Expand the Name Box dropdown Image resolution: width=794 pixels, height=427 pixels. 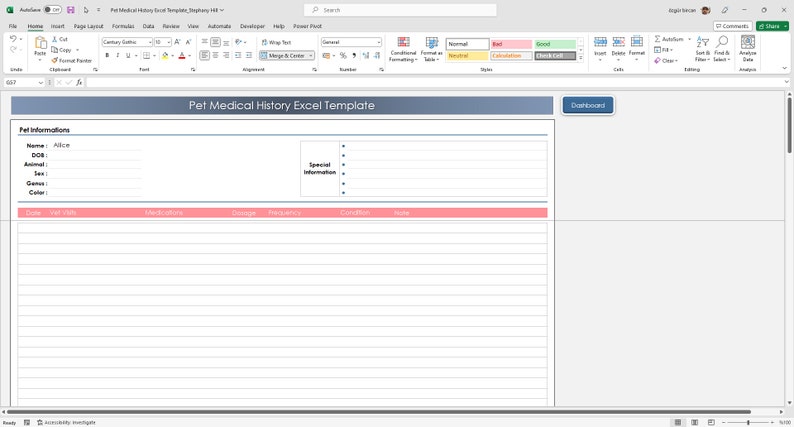[41, 82]
